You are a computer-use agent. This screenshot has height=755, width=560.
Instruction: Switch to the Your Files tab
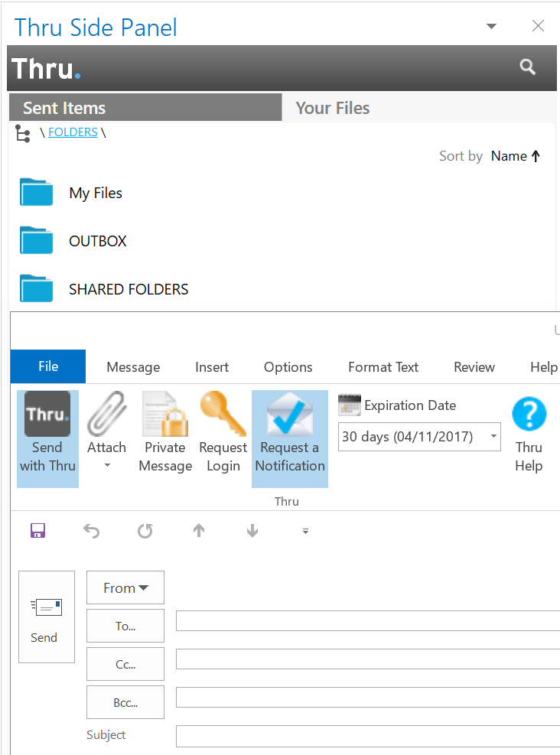tap(333, 108)
